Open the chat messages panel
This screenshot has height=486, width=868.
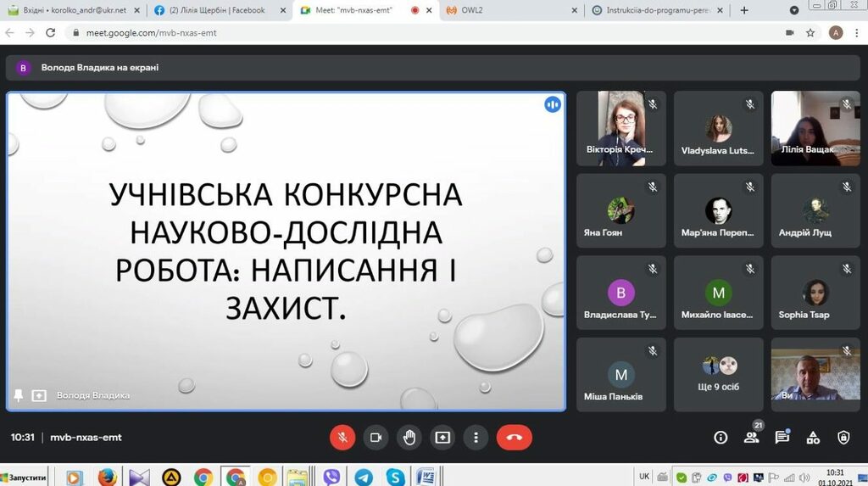pos(782,438)
